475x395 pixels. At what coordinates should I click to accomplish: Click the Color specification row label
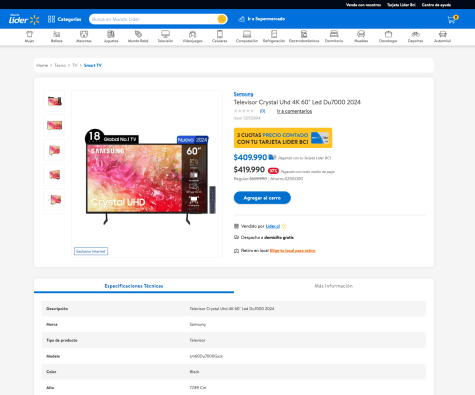pos(51,372)
